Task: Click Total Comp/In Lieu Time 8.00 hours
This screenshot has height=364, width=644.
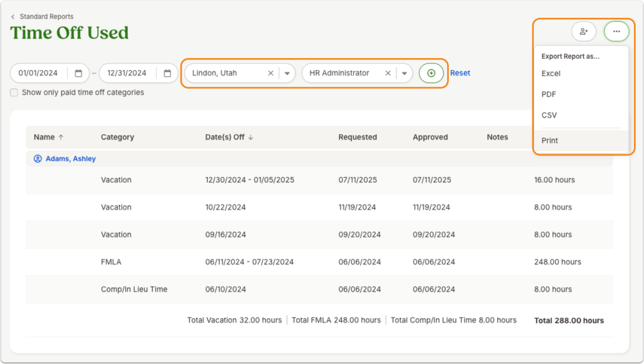Action: coord(453,320)
